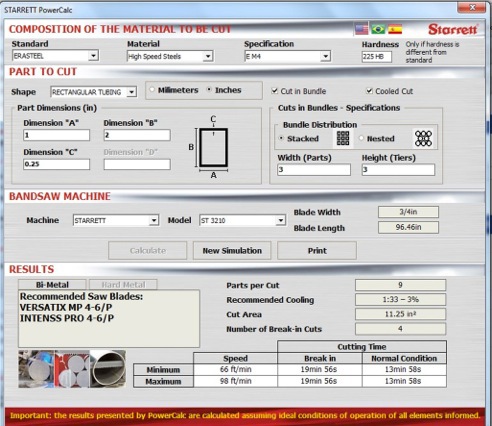Viewport: 492px width, 426px height.
Task: Click the middle round bars bundle thumbnail
Action: click(72, 368)
